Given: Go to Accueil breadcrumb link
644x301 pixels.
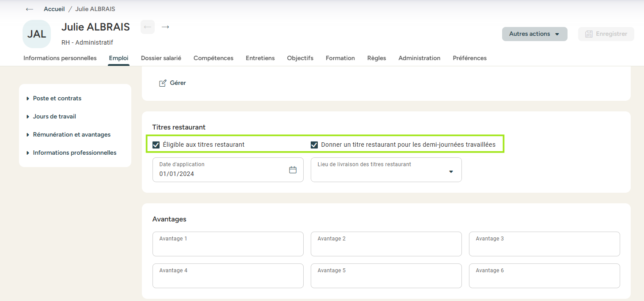Looking at the screenshot, I should tap(54, 9).
